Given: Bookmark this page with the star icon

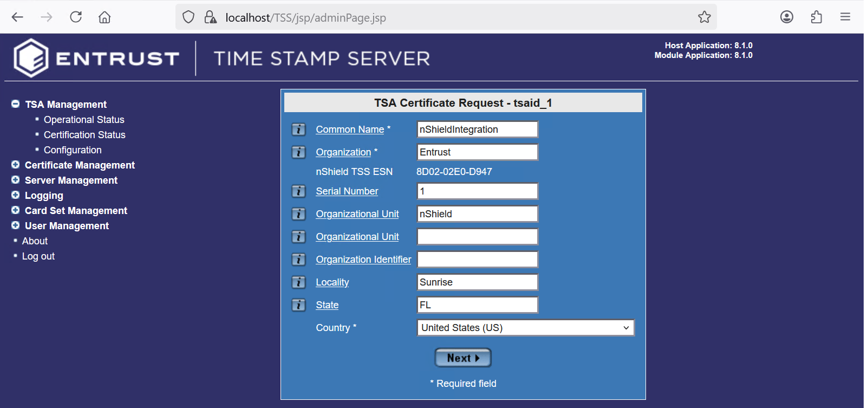Looking at the screenshot, I should (x=704, y=17).
